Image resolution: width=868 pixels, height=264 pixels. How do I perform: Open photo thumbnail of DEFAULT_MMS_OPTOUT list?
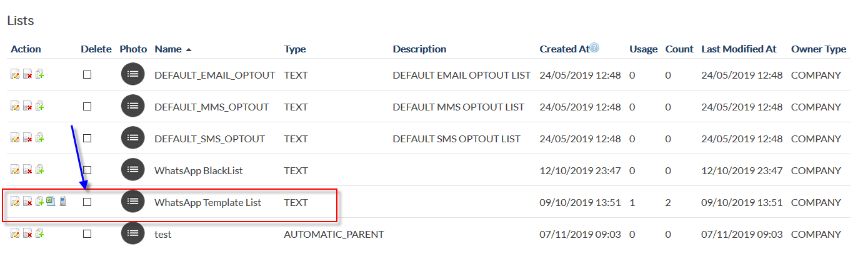click(x=132, y=107)
